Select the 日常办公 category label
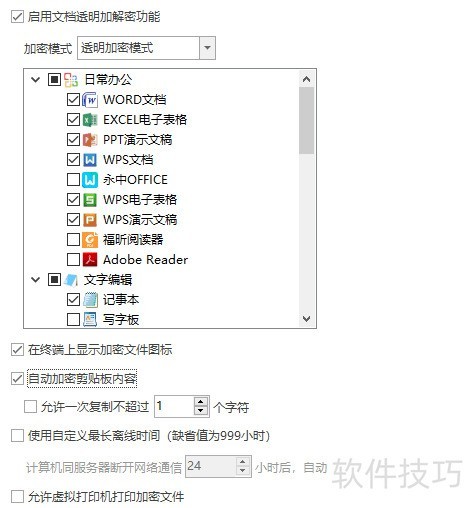This screenshot has width=467, height=508. point(108,80)
